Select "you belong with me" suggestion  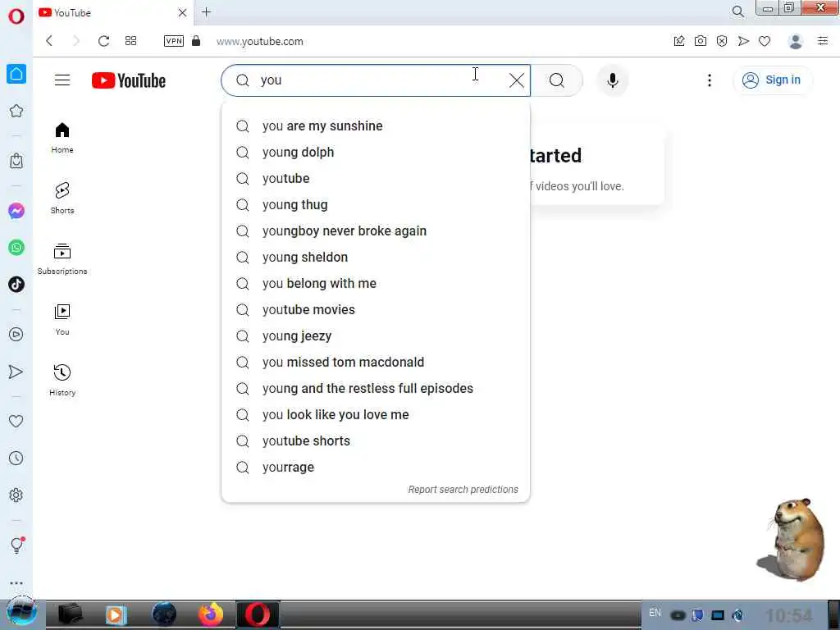coord(376,283)
